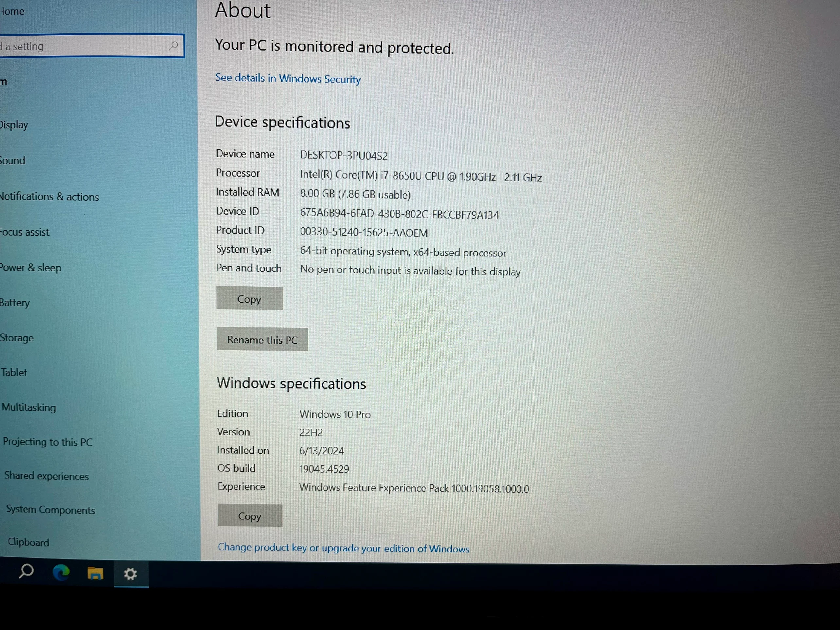Viewport: 840px width, 630px height.
Task: Select Power & sleep in sidebar
Action: (x=31, y=267)
